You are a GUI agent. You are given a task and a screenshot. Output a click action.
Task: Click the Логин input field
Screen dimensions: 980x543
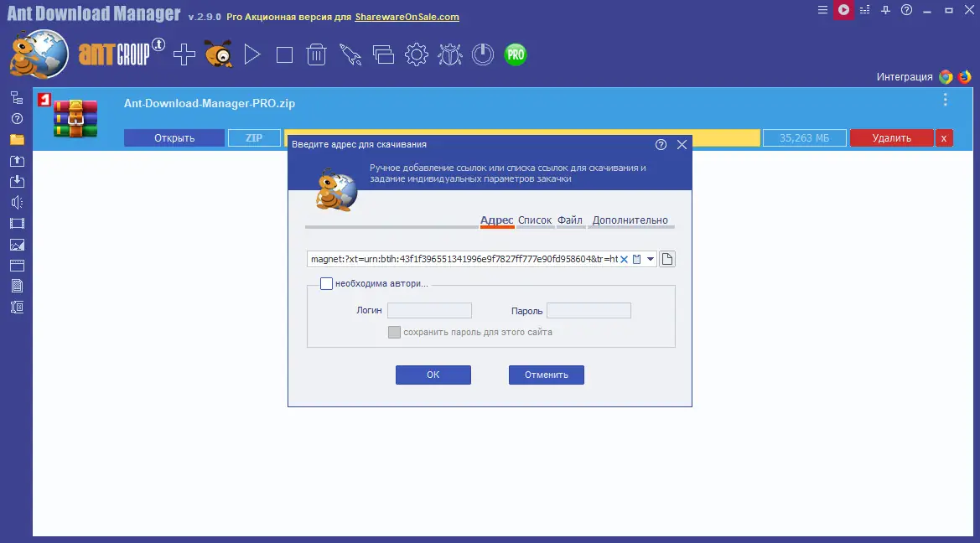(x=429, y=310)
